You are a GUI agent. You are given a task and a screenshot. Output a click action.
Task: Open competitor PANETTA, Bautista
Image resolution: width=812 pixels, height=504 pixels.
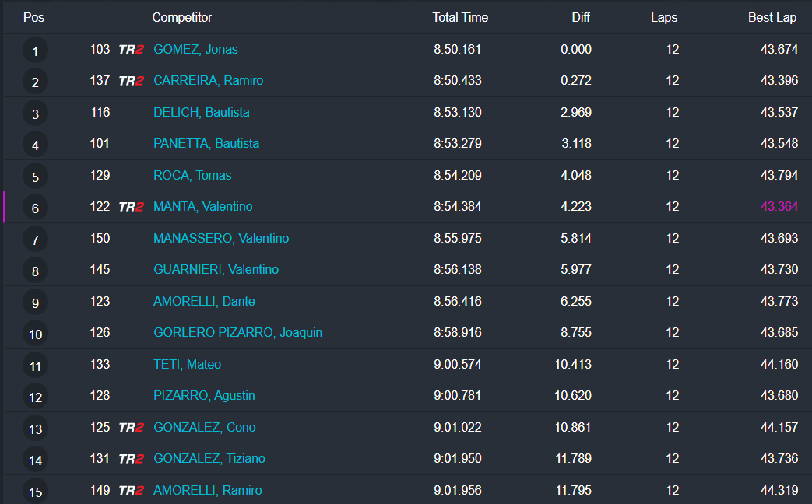click(x=206, y=143)
